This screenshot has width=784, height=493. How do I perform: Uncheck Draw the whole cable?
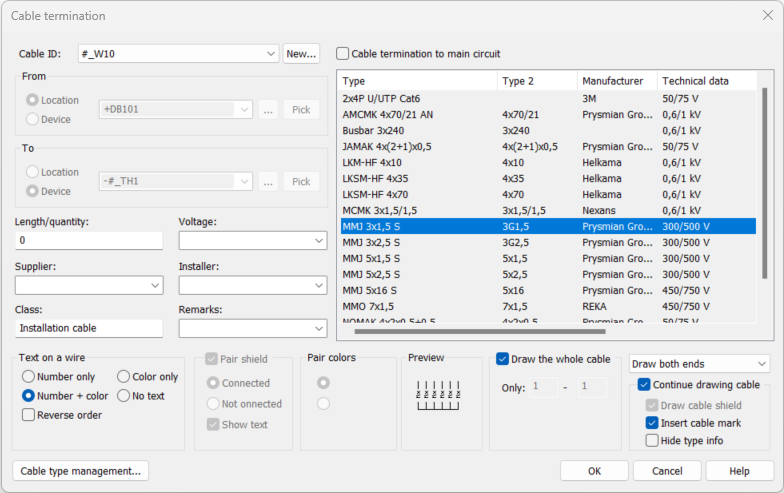pos(503,359)
